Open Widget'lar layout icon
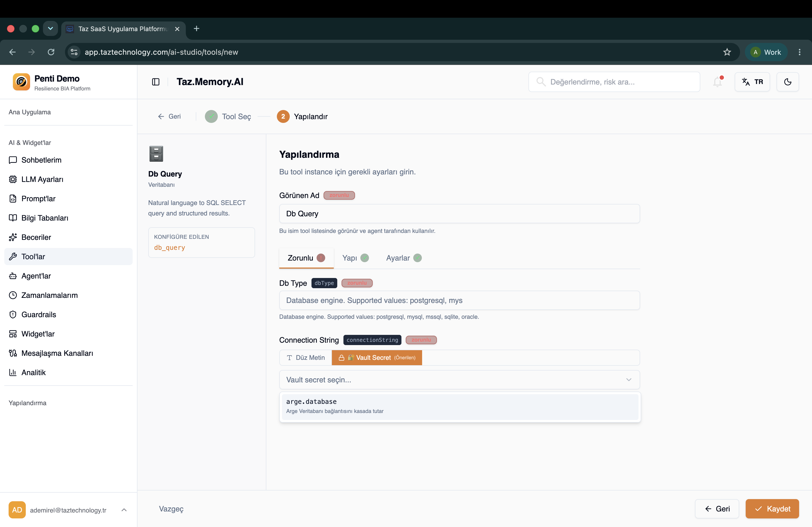812x527 pixels. click(x=13, y=334)
